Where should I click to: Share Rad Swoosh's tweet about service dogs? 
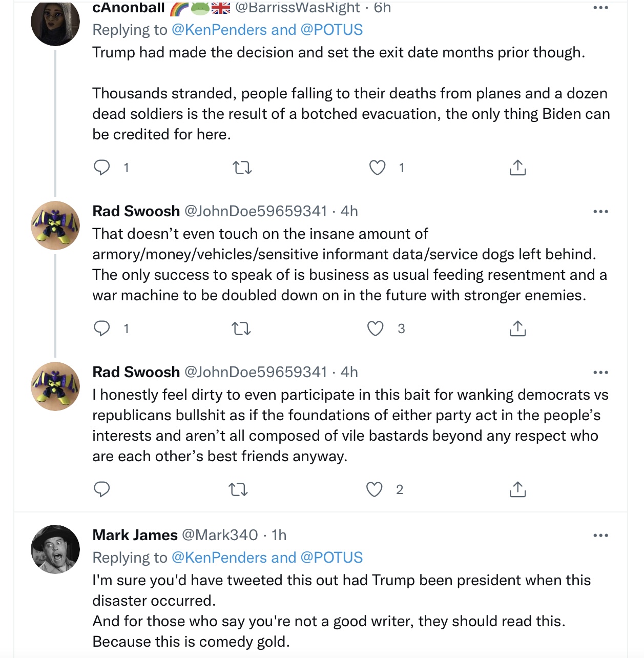click(517, 328)
